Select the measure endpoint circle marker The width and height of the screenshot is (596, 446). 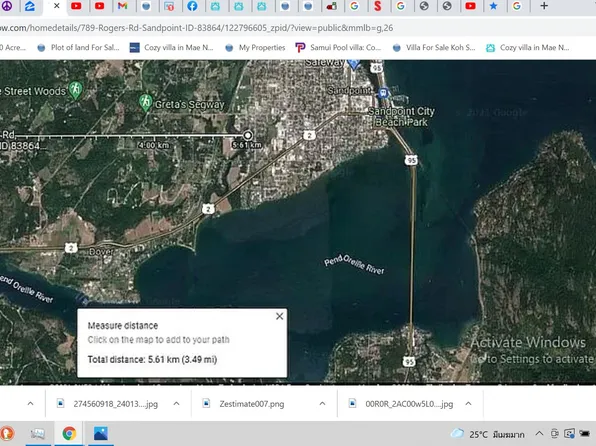[247, 135]
